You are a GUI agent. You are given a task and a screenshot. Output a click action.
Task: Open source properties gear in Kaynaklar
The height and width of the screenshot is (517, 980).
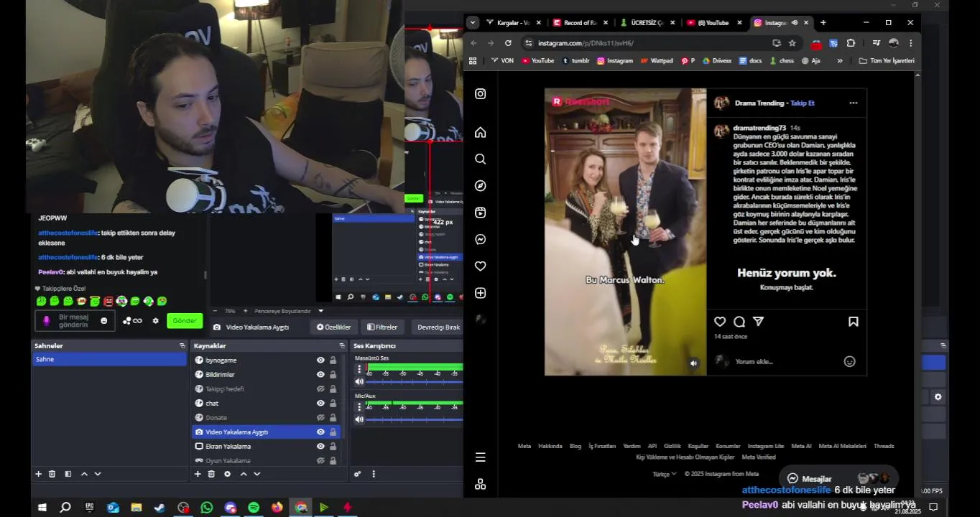pyautogui.click(x=227, y=474)
